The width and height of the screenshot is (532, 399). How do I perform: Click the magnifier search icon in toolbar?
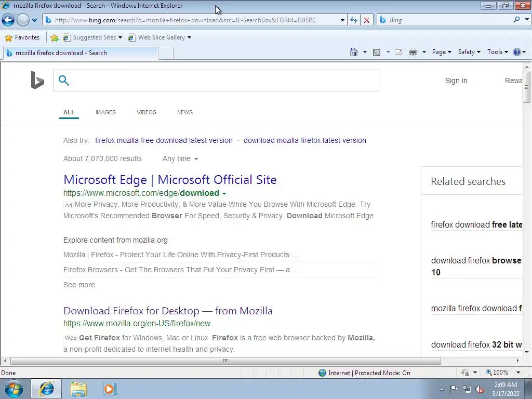[x=517, y=20]
